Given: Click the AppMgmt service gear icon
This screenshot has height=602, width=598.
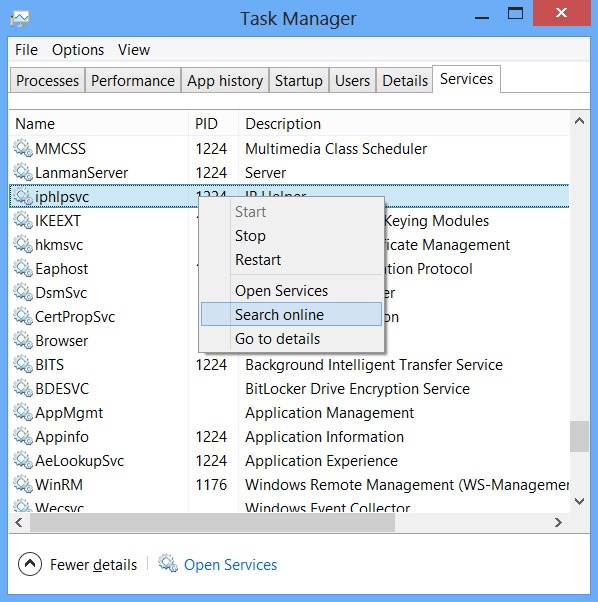Looking at the screenshot, I should 23,413.
